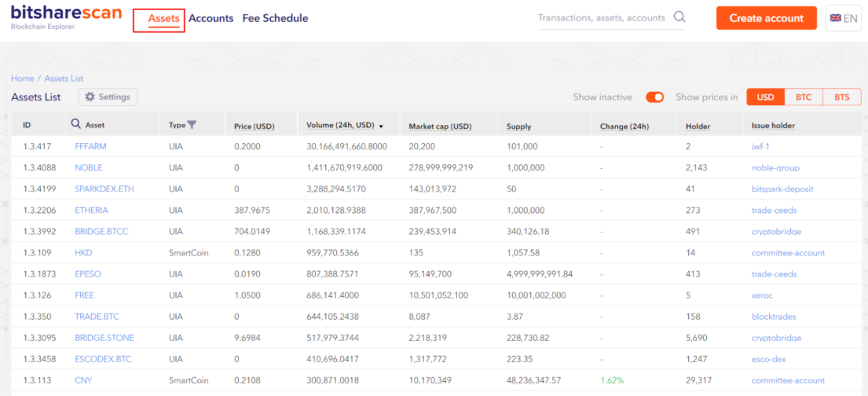Sort by Market cap (USD) column
Screen dimensions: 868x396
440,126
